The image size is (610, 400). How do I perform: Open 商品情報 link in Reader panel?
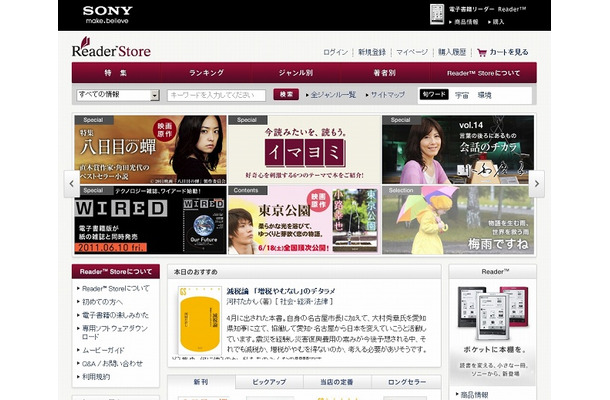(x=474, y=395)
